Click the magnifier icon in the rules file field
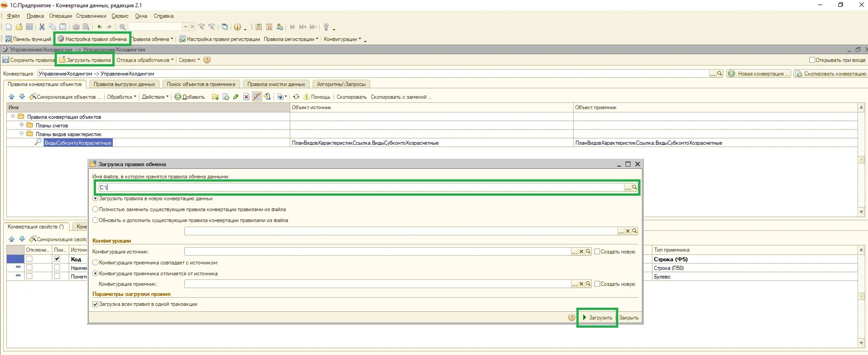This screenshot has width=868, height=355. (634, 187)
